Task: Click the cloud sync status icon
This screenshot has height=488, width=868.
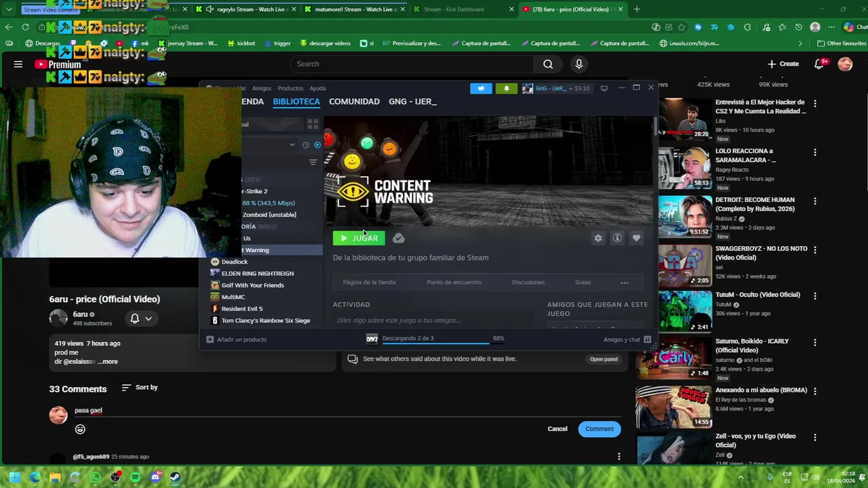Action: (399, 238)
